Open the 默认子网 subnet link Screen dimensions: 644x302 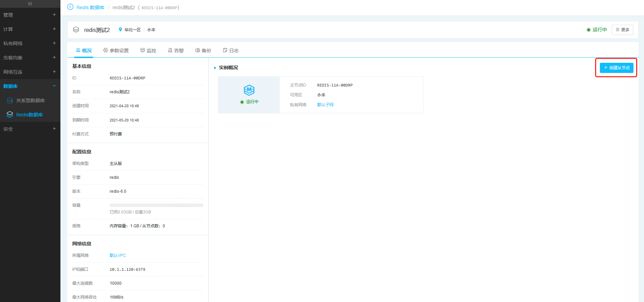325,105
